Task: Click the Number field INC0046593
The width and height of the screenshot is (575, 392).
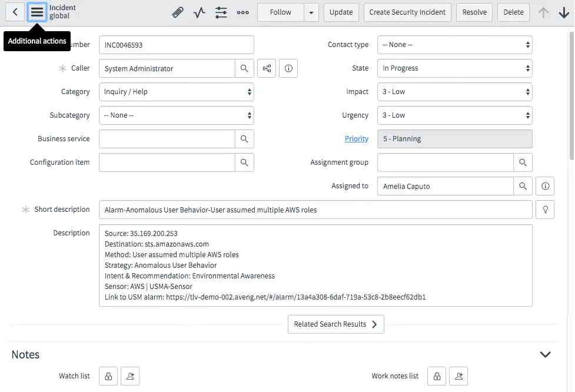Action: pyautogui.click(x=177, y=45)
